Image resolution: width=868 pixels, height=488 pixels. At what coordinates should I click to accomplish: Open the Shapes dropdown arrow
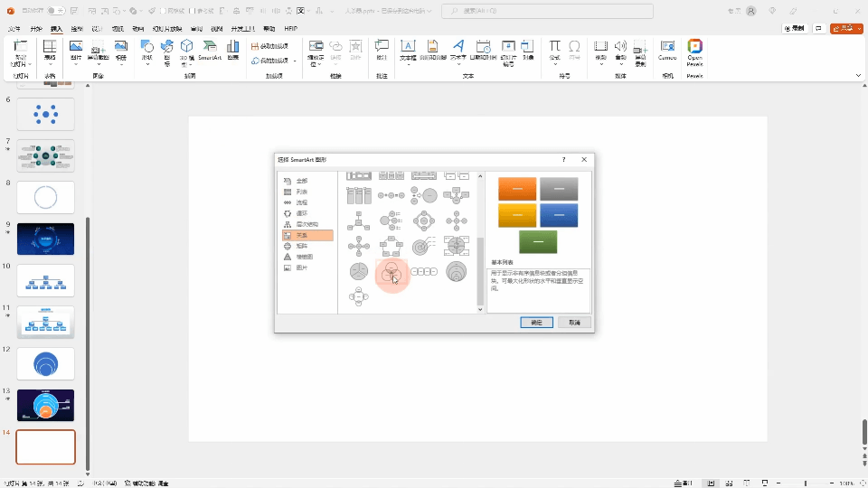(x=147, y=64)
